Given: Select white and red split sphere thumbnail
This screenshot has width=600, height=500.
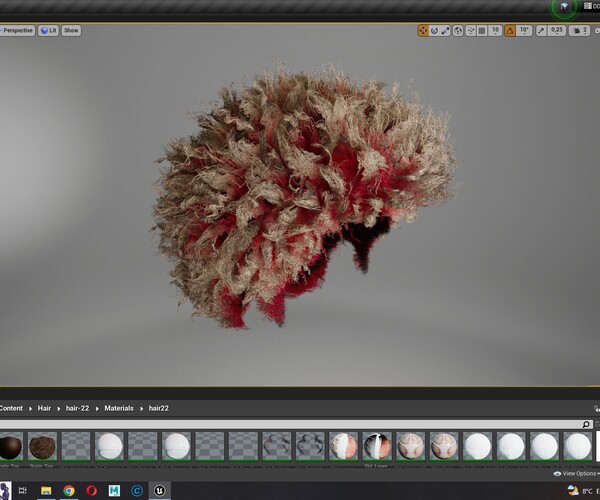Looking at the screenshot, I should (343, 446).
